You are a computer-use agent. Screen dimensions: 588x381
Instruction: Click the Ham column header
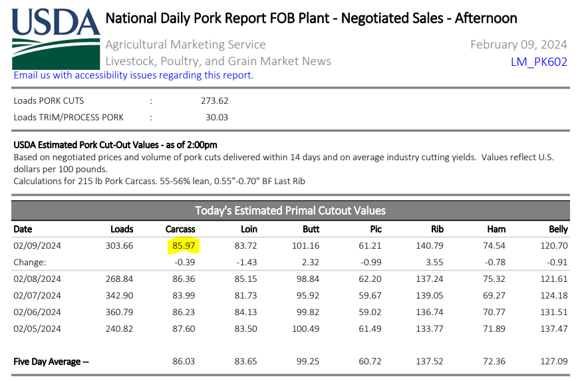[x=496, y=229]
